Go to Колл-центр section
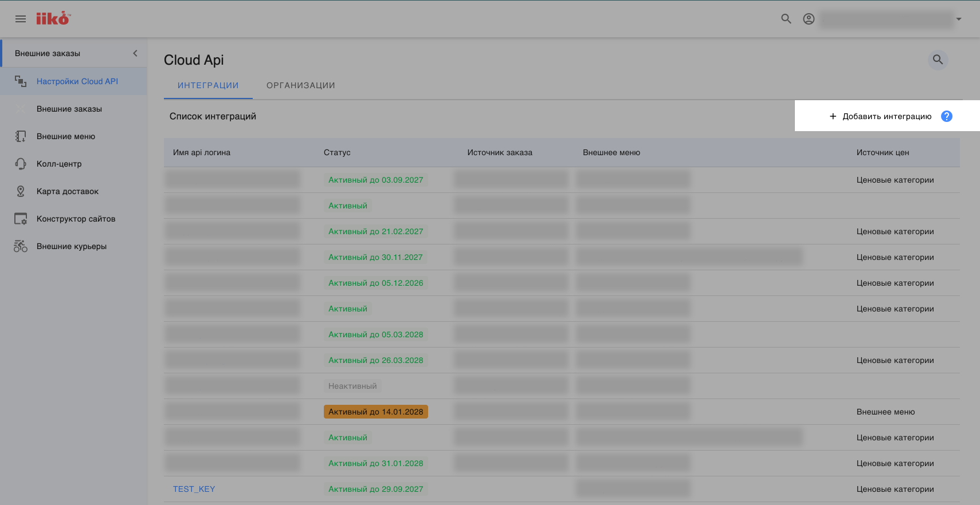The height and width of the screenshot is (505, 980). (x=59, y=164)
